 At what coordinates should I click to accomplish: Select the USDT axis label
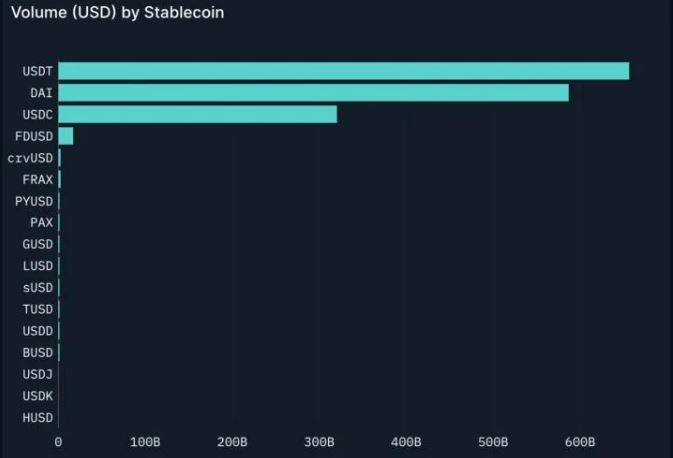[37, 71]
